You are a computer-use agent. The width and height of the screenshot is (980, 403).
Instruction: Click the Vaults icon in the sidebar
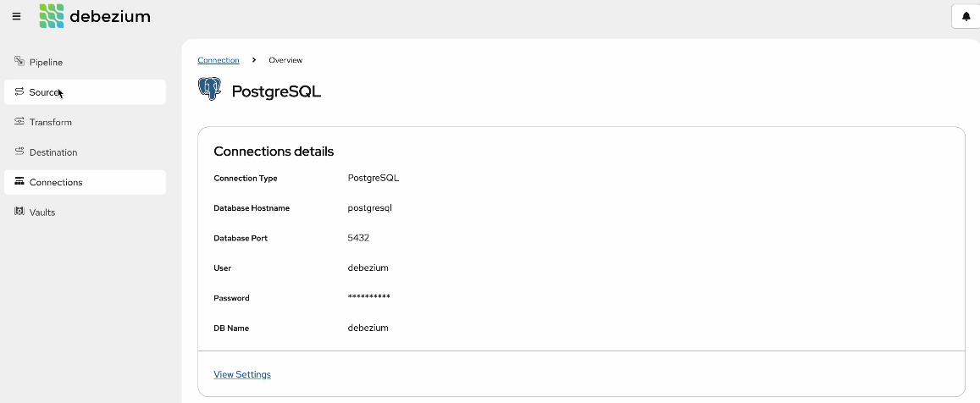[19, 212]
